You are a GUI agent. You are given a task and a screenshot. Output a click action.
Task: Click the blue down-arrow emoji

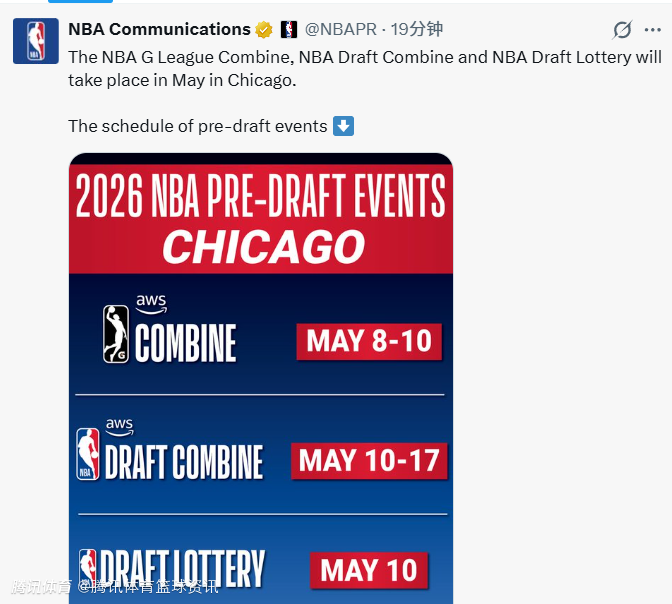[343, 126]
